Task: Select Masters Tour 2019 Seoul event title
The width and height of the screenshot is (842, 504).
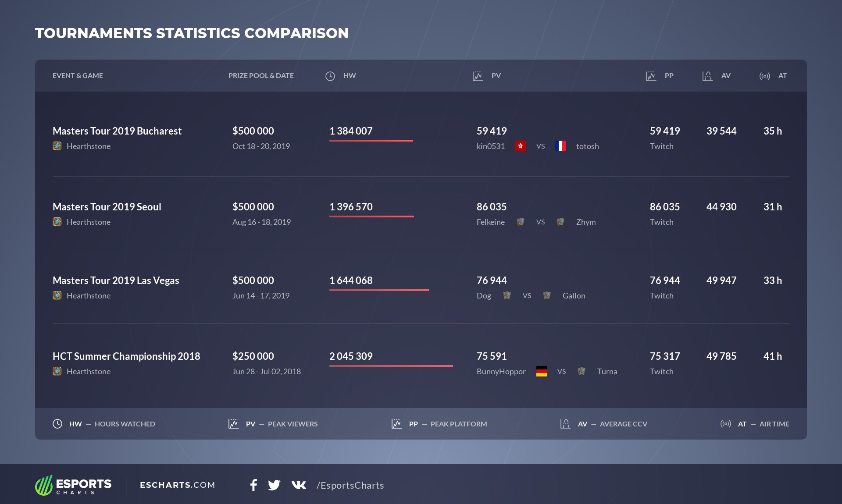Action: click(x=107, y=207)
